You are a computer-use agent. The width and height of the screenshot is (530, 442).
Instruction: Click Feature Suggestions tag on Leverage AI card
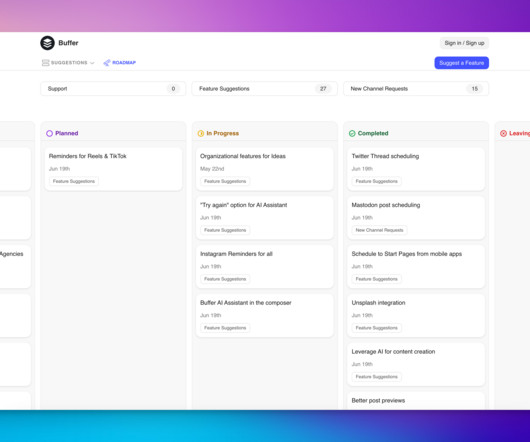[x=377, y=376]
